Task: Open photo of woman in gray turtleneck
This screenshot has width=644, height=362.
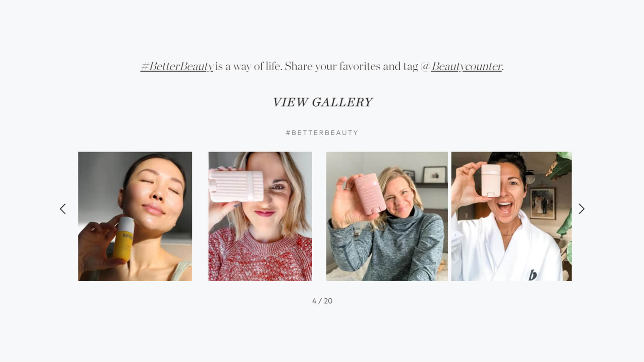Action: [387, 216]
